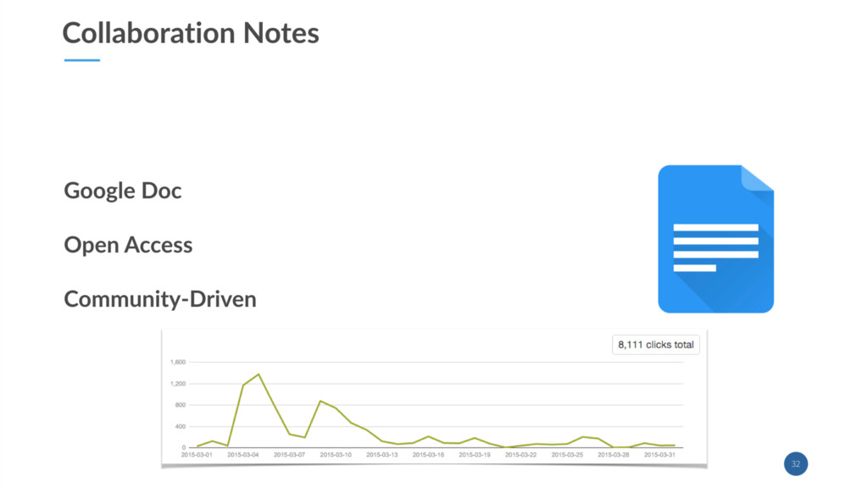Click the 2015-03-22 axis date label
Viewport: 868px width, 488px height.
click(x=520, y=455)
